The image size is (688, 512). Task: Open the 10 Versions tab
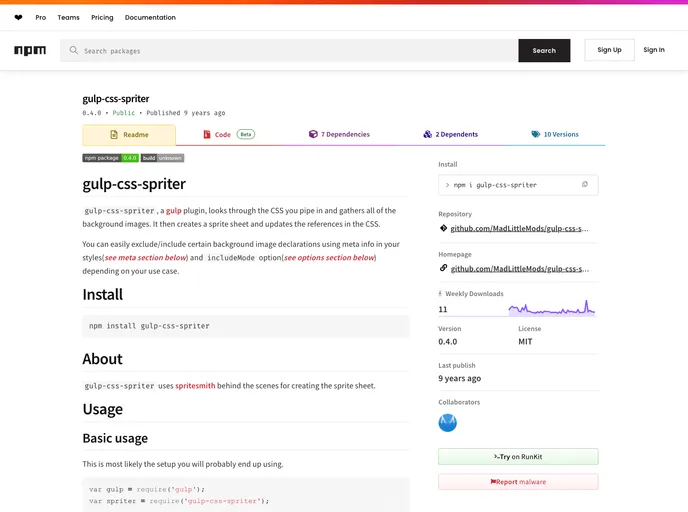click(555, 134)
